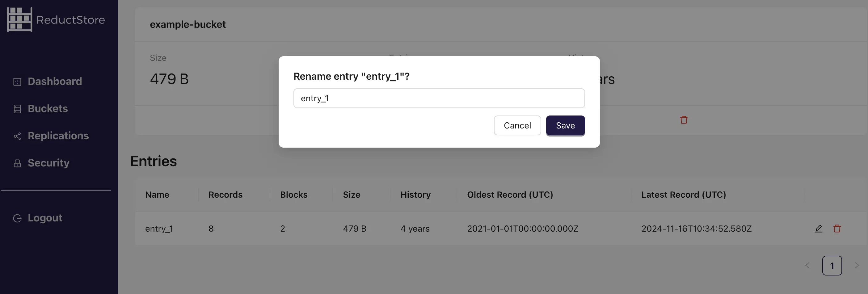
Task: Click the Replications share icon
Action: tap(17, 136)
